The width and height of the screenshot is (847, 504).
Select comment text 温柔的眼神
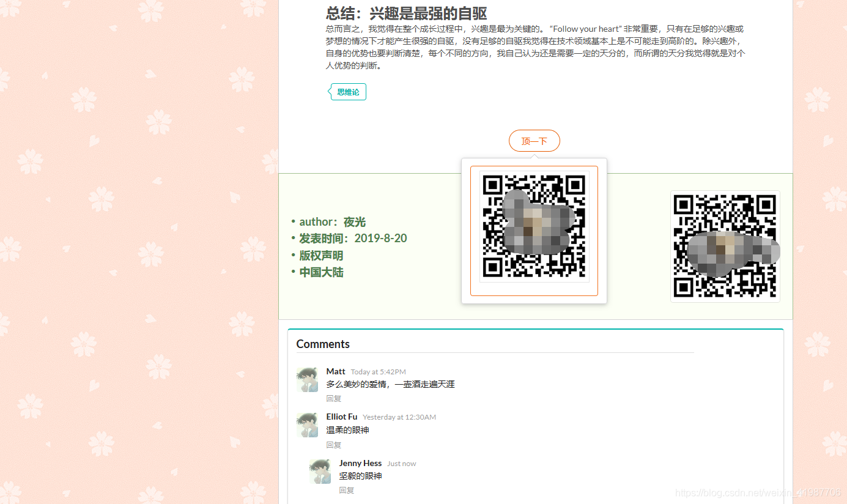tap(347, 430)
